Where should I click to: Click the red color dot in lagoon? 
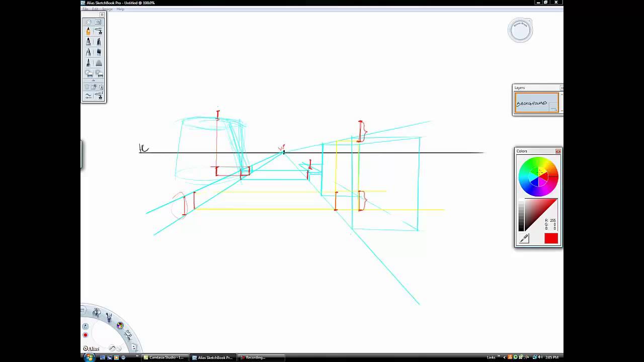86,335
